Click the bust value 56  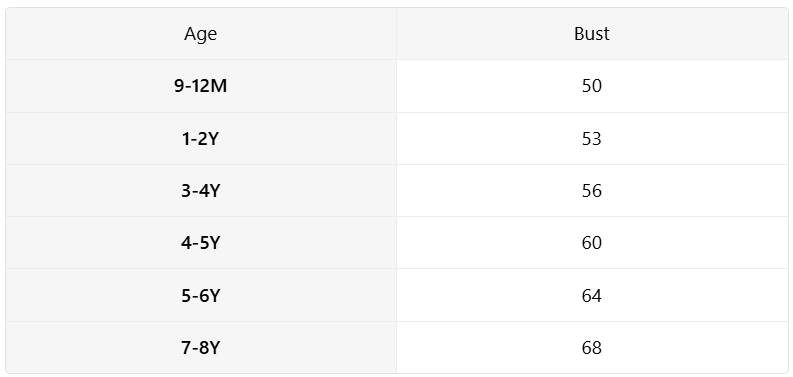click(x=592, y=191)
